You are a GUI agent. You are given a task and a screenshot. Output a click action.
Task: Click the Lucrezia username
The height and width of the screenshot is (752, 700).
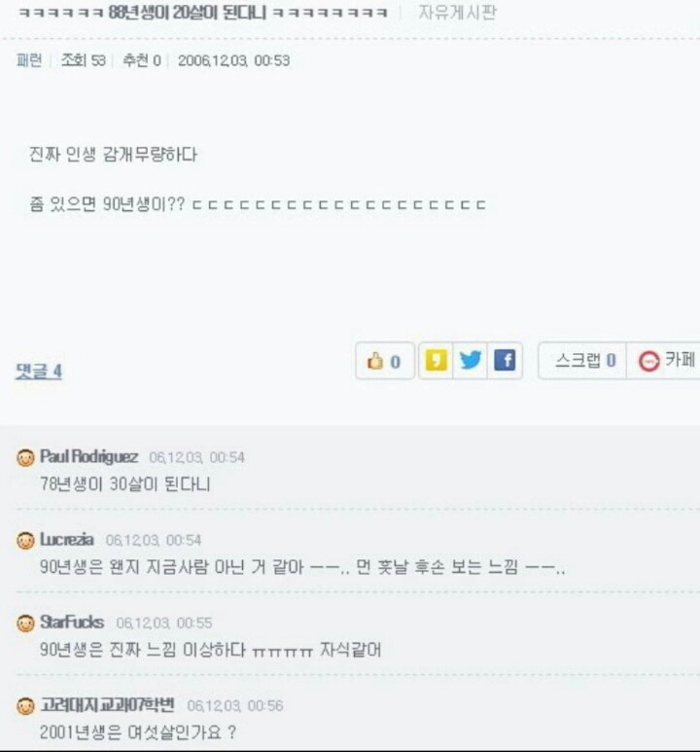tap(67, 539)
